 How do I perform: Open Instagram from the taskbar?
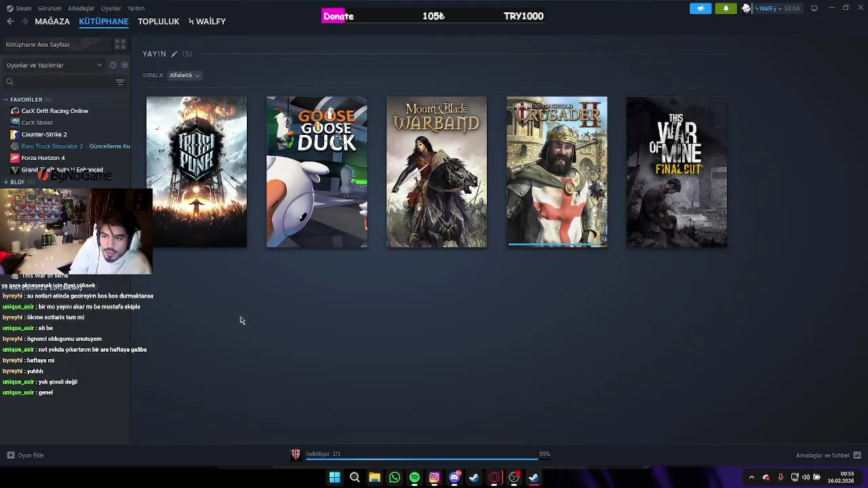(x=435, y=478)
